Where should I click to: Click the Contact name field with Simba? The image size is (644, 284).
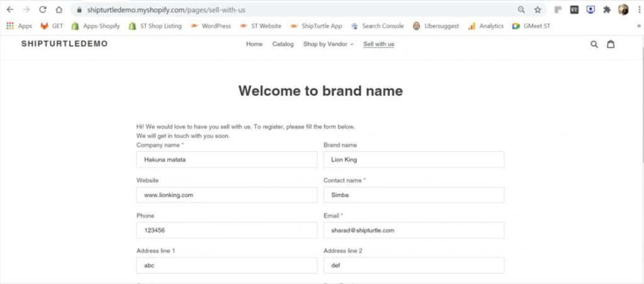click(414, 195)
